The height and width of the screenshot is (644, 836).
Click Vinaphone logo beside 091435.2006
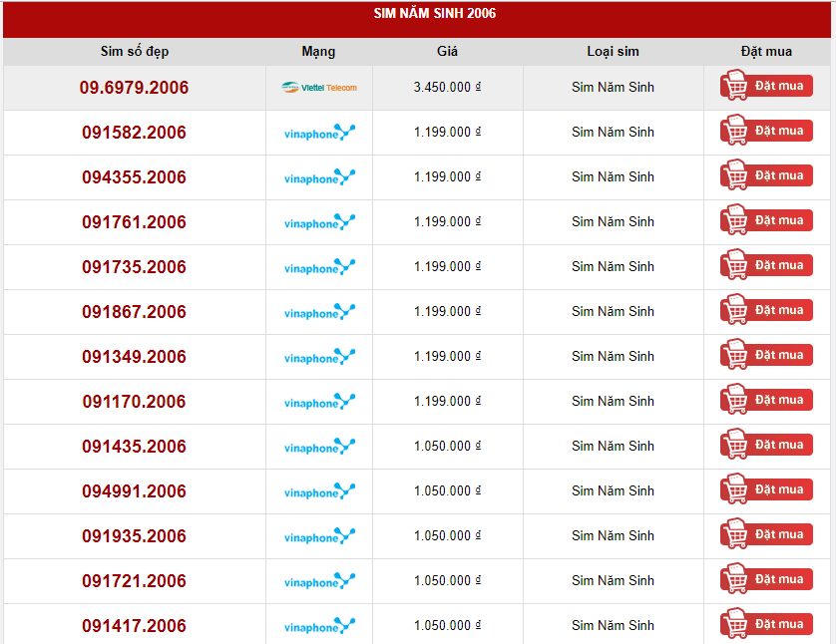click(x=319, y=446)
